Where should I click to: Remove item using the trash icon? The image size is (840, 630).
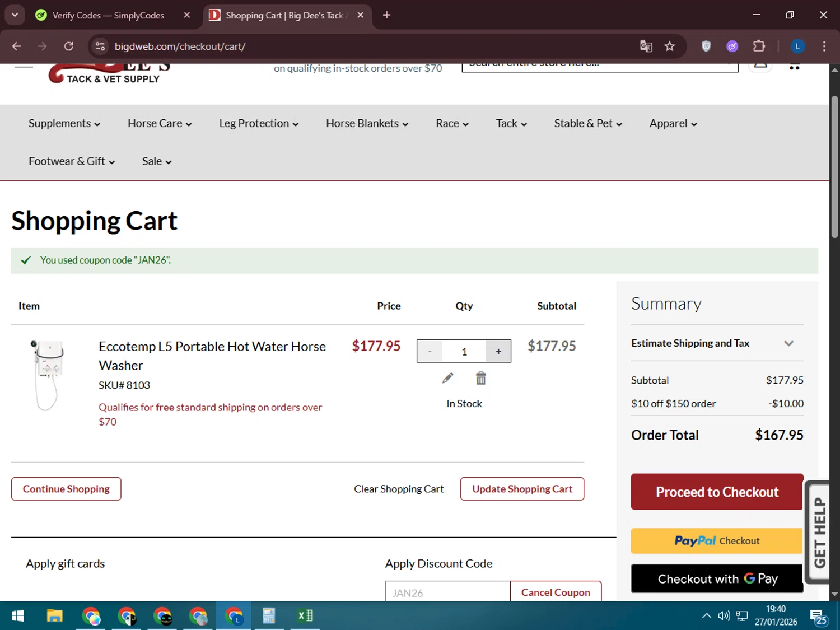tap(481, 379)
